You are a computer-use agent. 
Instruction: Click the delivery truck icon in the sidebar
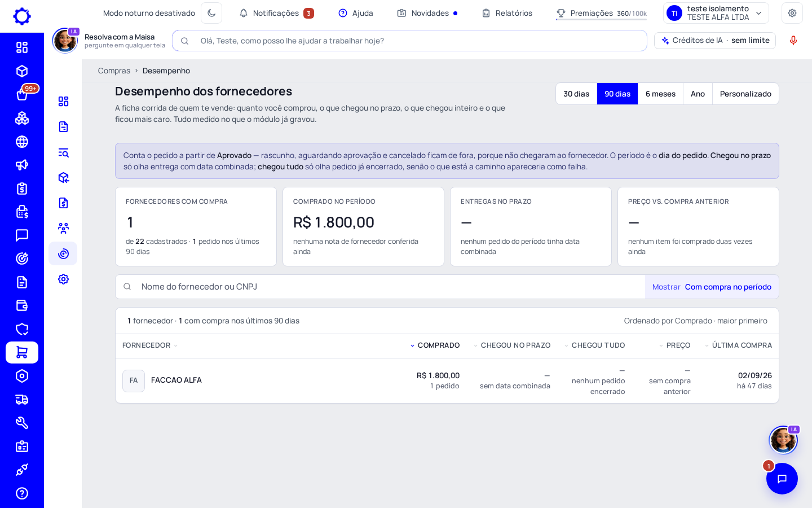click(x=22, y=400)
